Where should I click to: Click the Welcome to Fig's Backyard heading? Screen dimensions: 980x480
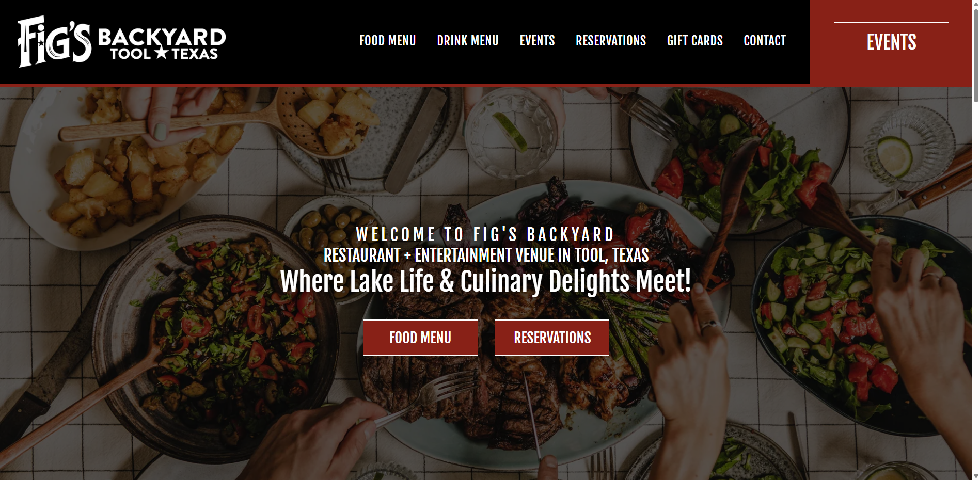[x=485, y=235]
